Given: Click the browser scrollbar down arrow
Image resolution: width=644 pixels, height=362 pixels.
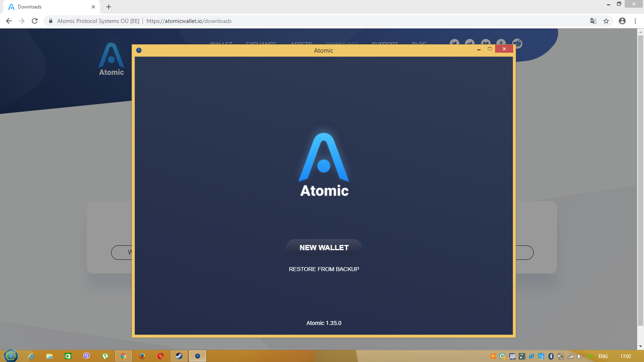Looking at the screenshot, I should coord(640,347).
